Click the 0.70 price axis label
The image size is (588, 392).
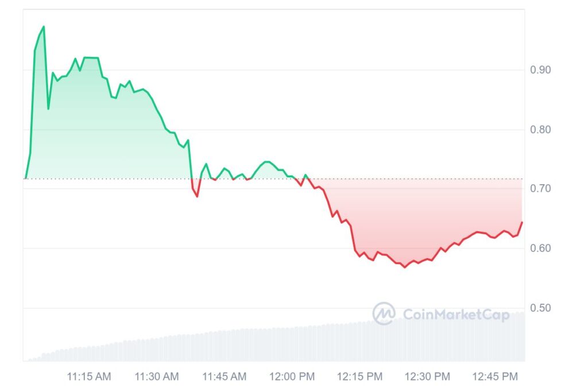pos(540,189)
